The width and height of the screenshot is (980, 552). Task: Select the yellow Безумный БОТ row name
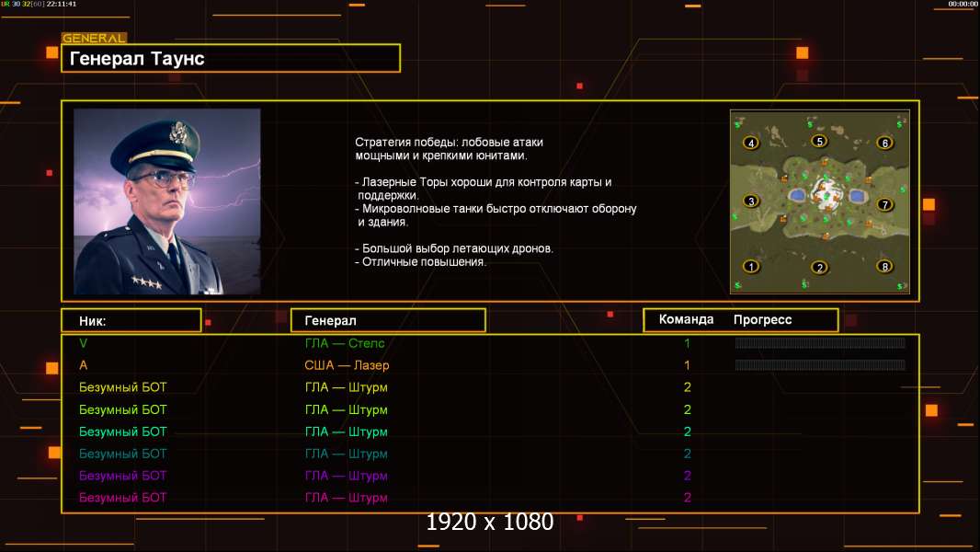coord(122,387)
